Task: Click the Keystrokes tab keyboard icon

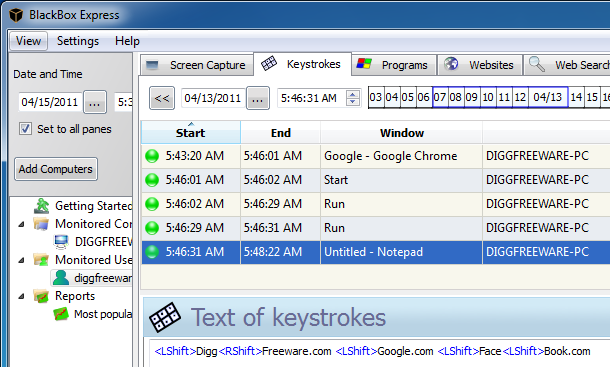Action: pyautogui.click(x=269, y=63)
